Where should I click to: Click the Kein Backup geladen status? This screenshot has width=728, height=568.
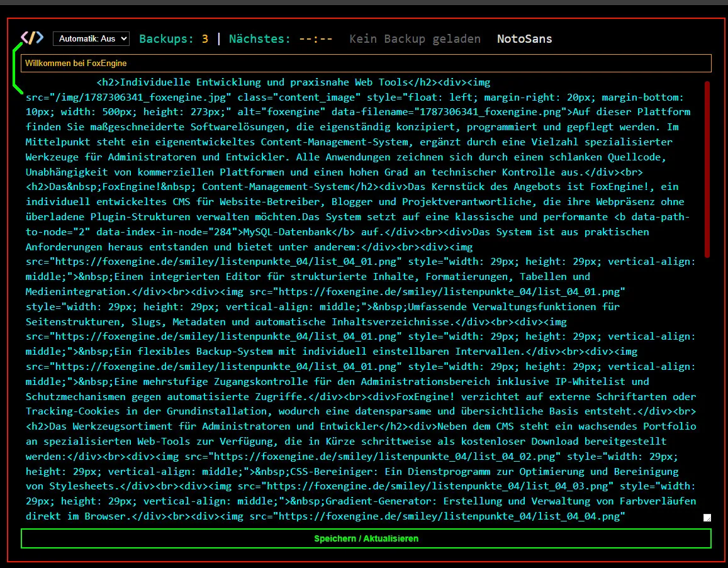pos(415,38)
